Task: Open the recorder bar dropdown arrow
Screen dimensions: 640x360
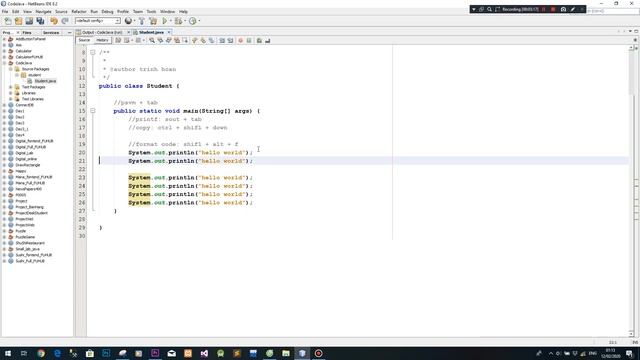Action: 473,9
